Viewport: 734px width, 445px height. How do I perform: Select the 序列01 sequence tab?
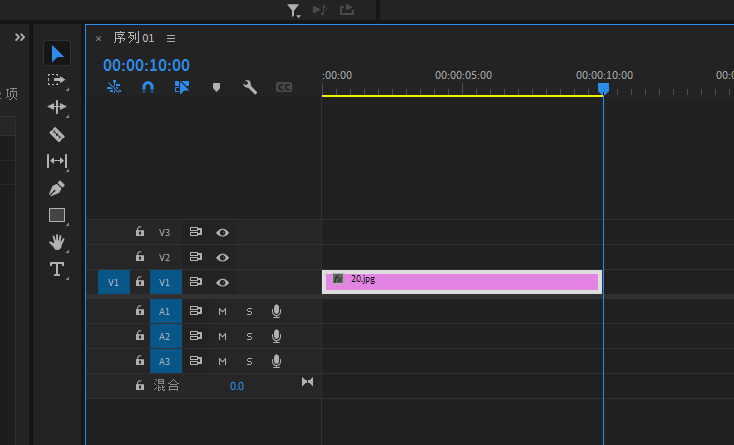click(133, 38)
